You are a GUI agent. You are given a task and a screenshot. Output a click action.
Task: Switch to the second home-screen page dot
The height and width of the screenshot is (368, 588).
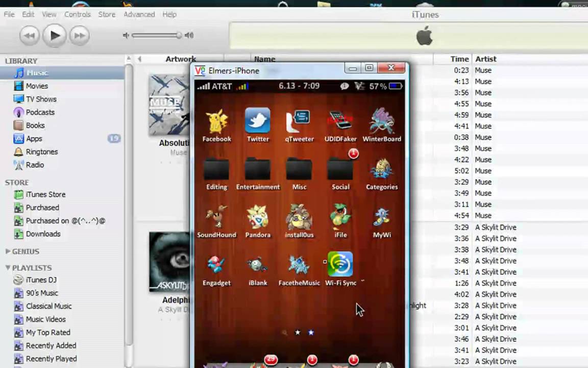tap(311, 332)
